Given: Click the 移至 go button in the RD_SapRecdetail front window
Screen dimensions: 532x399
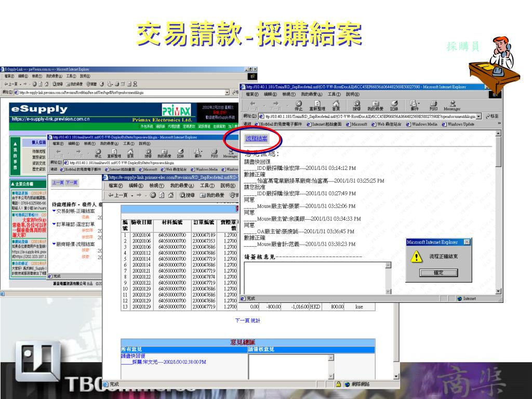Looking at the screenshot, I should 492,116.
